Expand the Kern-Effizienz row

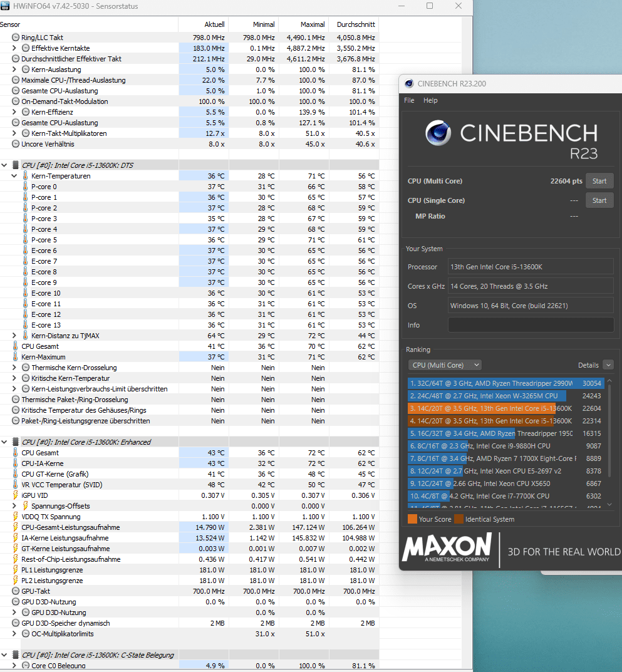click(14, 112)
